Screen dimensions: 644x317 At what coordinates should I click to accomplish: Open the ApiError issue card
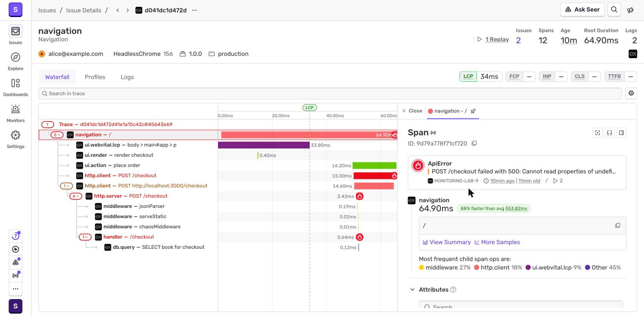[x=517, y=172]
